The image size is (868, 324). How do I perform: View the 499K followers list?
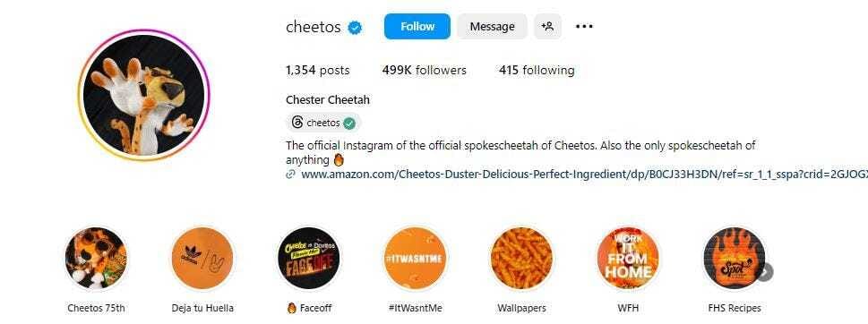[x=424, y=70]
